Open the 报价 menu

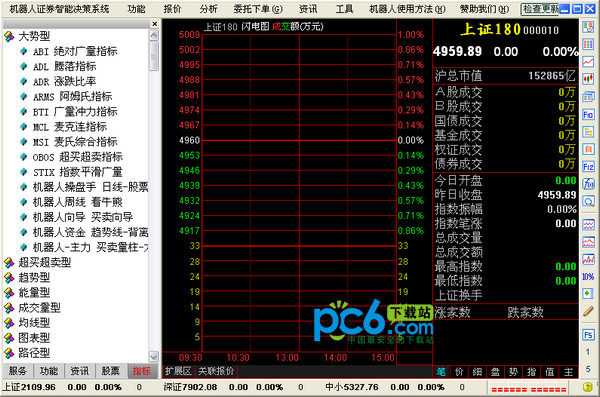point(173,9)
